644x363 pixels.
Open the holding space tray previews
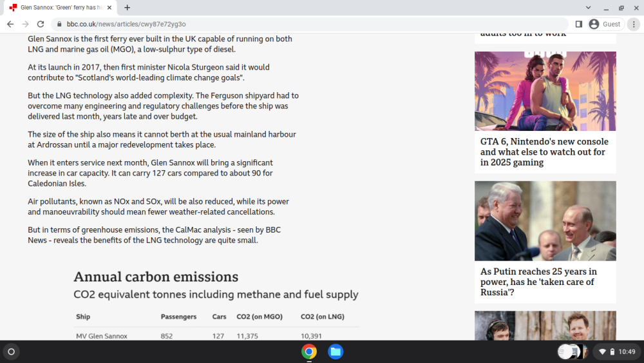point(573,352)
